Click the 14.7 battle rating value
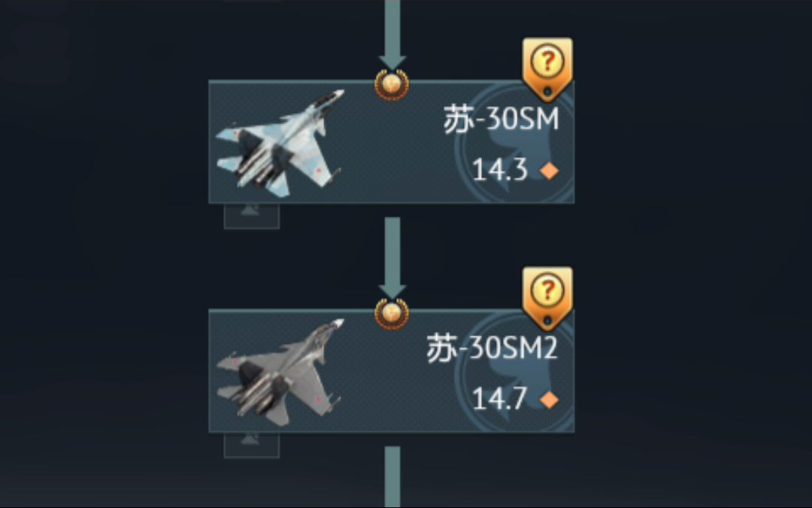Screen dimensions: 812x508 point(500,400)
